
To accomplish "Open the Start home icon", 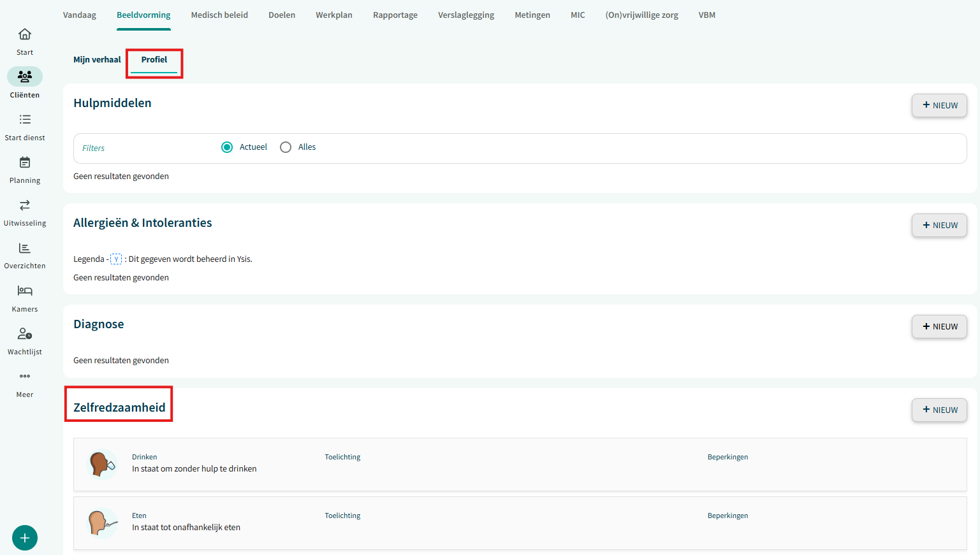I will pos(25,34).
